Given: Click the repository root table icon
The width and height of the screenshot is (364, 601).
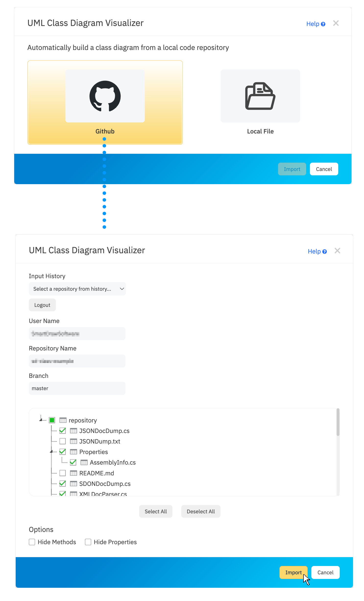Looking at the screenshot, I should point(63,420).
